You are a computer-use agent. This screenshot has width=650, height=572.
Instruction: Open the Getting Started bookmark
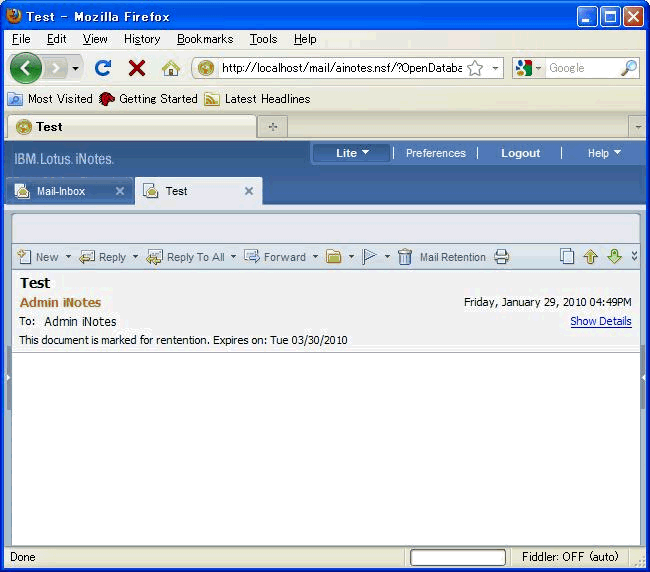pyautogui.click(x=148, y=99)
